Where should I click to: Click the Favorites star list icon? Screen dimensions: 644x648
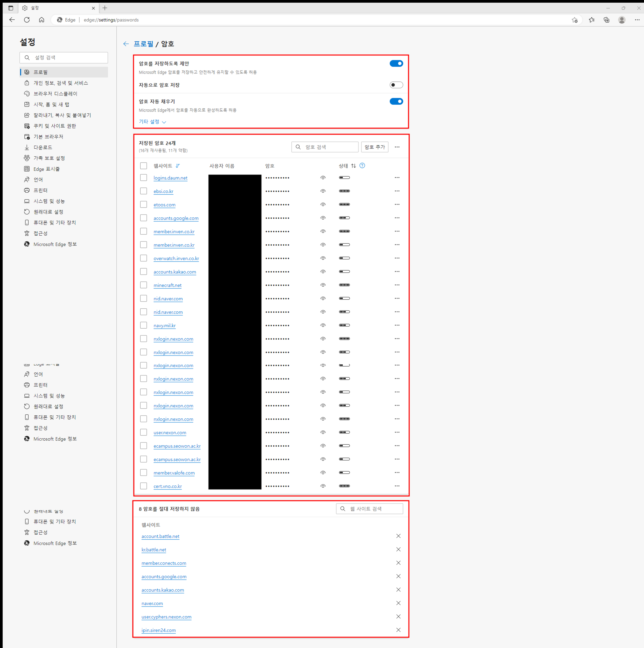pos(591,20)
